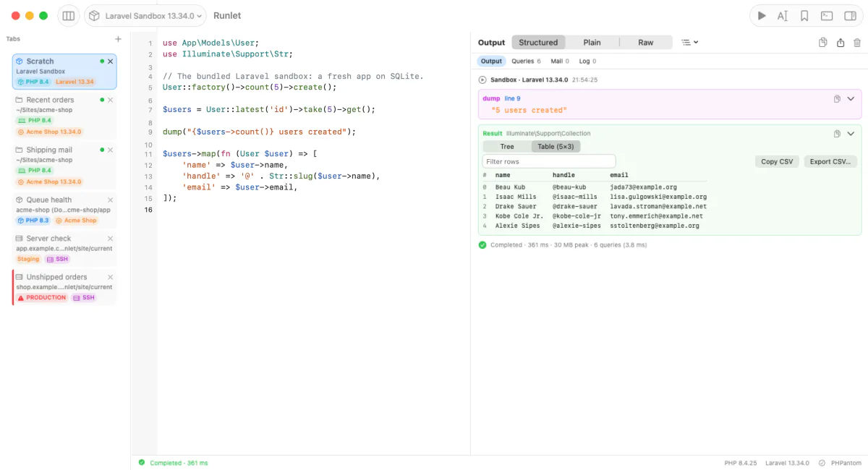The width and height of the screenshot is (868, 470).
Task: Share the output using the export icon
Action: pos(841,43)
